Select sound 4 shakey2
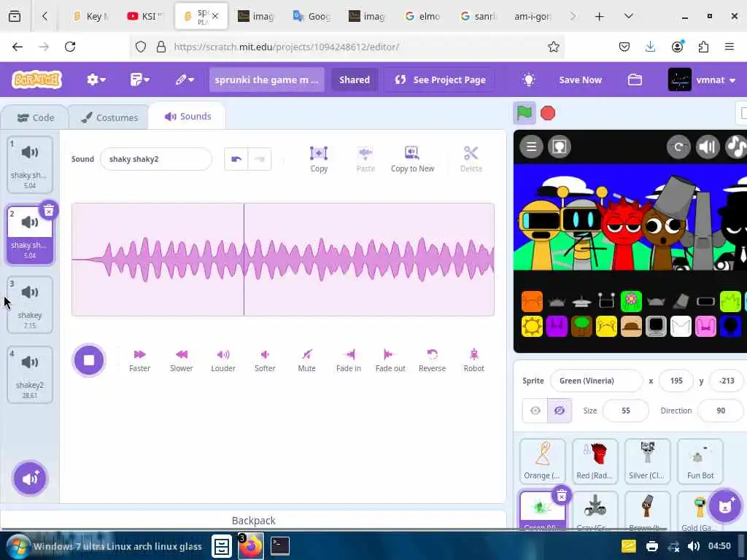This screenshot has width=747, height=560. pyautogui.click(x=29, y=375)
